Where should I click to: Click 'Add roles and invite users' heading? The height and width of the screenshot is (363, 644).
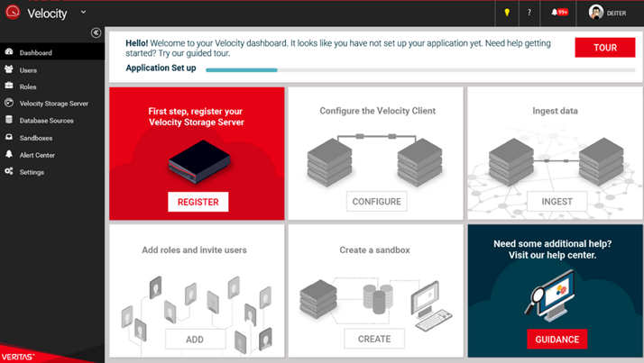click(194, 250)
